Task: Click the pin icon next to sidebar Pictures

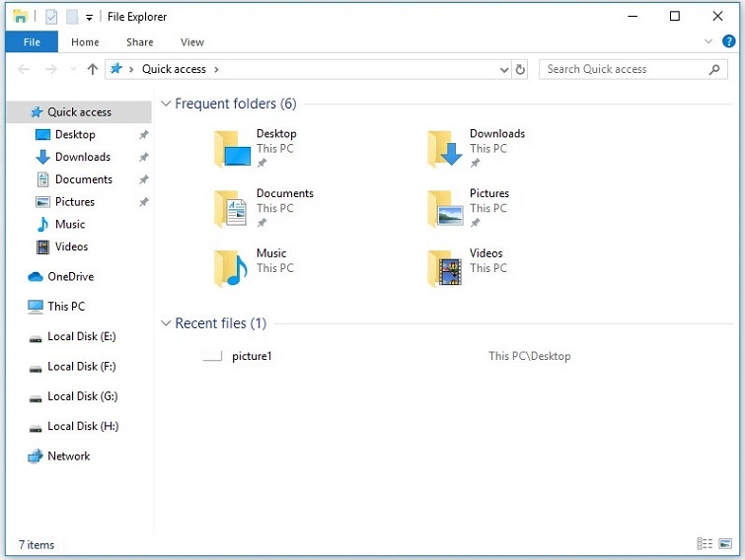Action: [x=143, y=202]
